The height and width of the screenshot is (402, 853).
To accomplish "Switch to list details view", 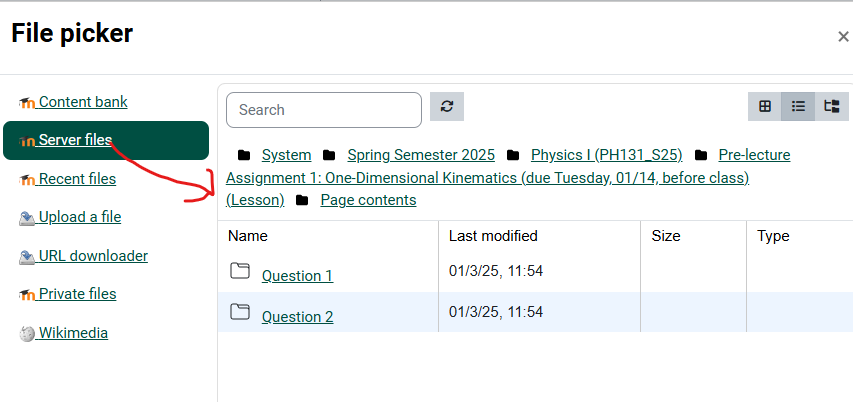I will (798, 107).
